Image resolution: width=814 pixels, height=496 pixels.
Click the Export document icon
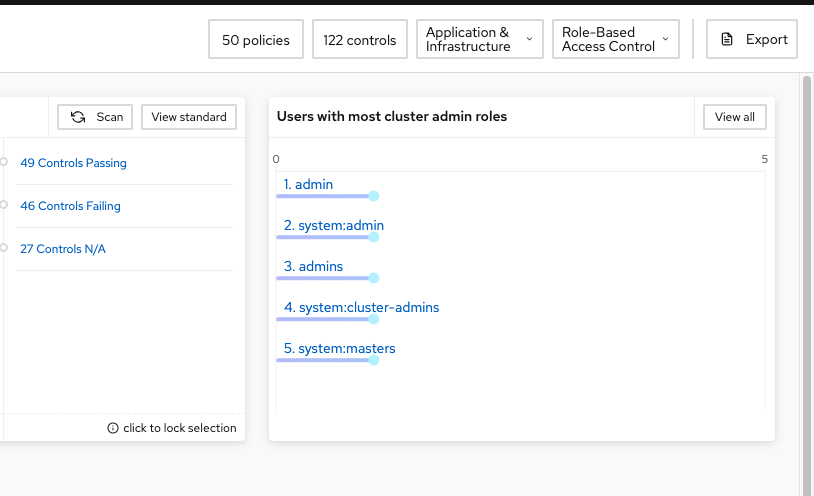click(727, 39)
